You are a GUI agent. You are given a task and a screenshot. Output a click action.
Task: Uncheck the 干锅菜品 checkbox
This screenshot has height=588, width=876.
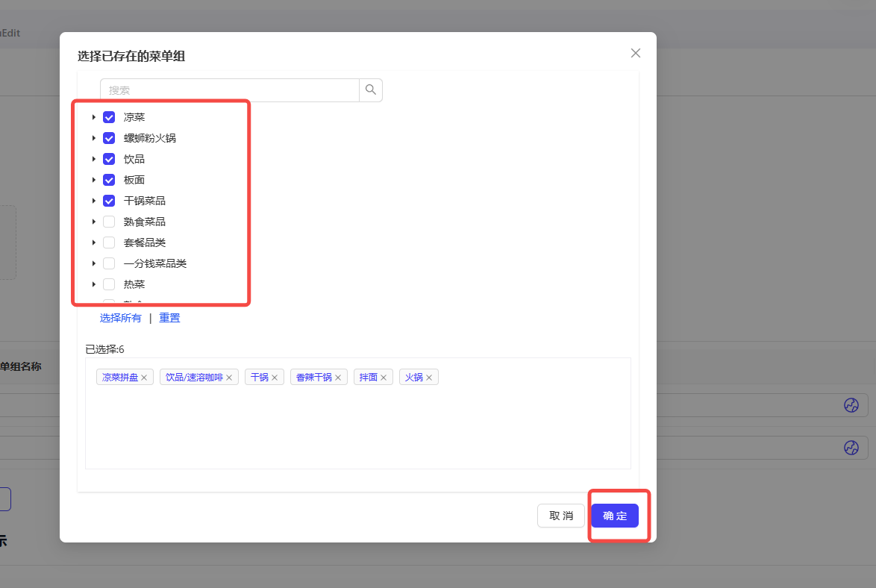tap(109, 201)
